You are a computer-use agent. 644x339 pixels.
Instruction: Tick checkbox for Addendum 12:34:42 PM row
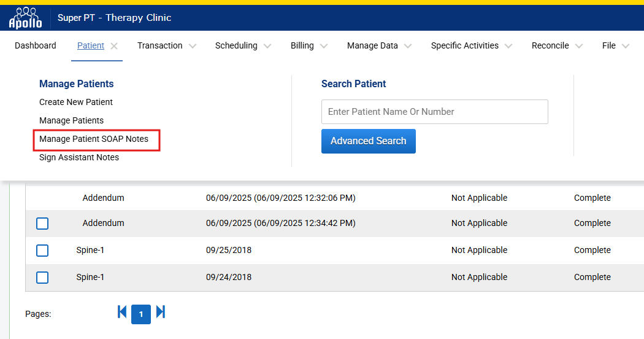tap(42, 224)
